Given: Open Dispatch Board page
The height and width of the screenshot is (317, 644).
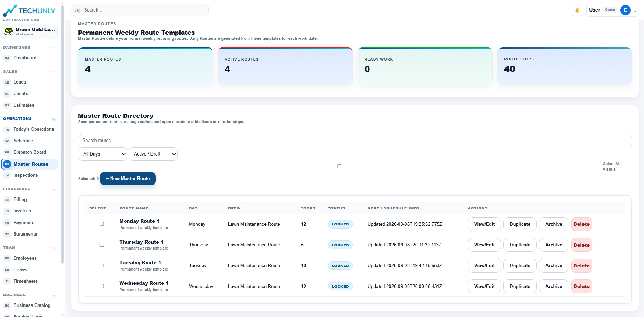Looking at the screenshot, I should [x=29, y=152].
